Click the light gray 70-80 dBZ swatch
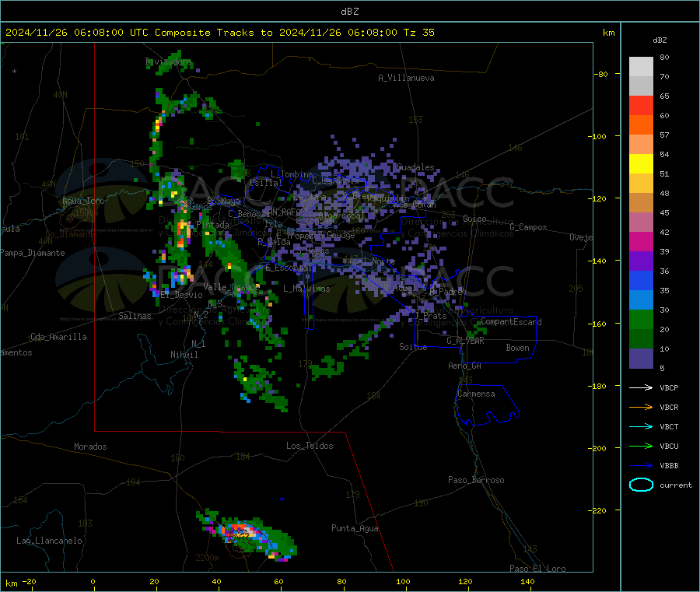Viewport: 700px width, 592px height. tap(641, 67)
